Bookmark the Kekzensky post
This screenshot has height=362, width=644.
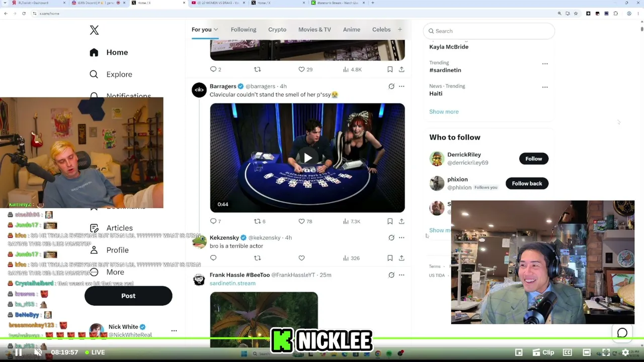click(x=390, y=258)
